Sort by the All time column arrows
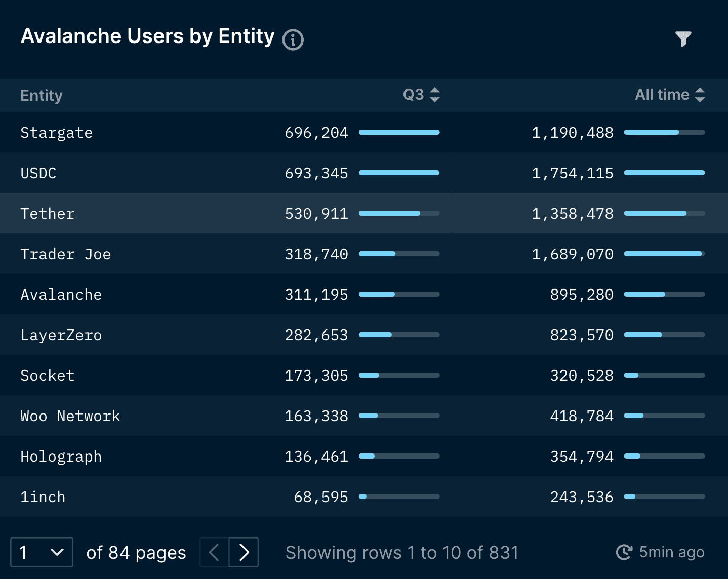The width and height of the screenshot is (728, 579). coord(700,95)
